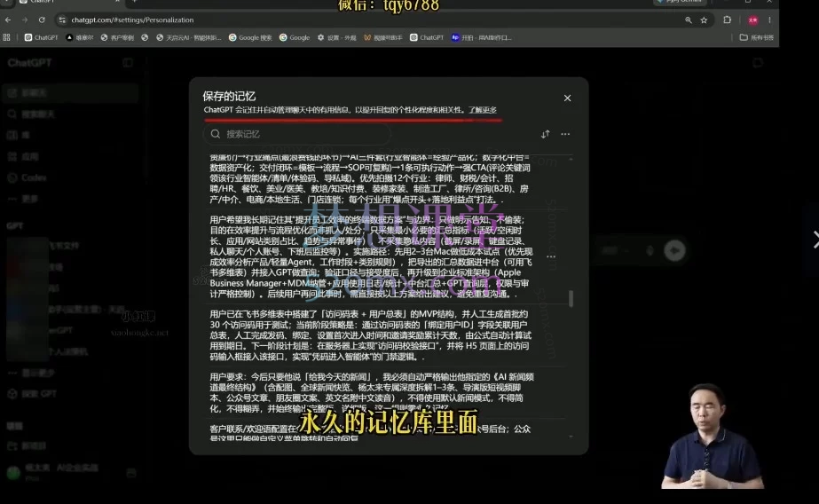
Task: Open the memory dialog's top more-options menu
Action: pyautogui.click(x=565, y=134)
